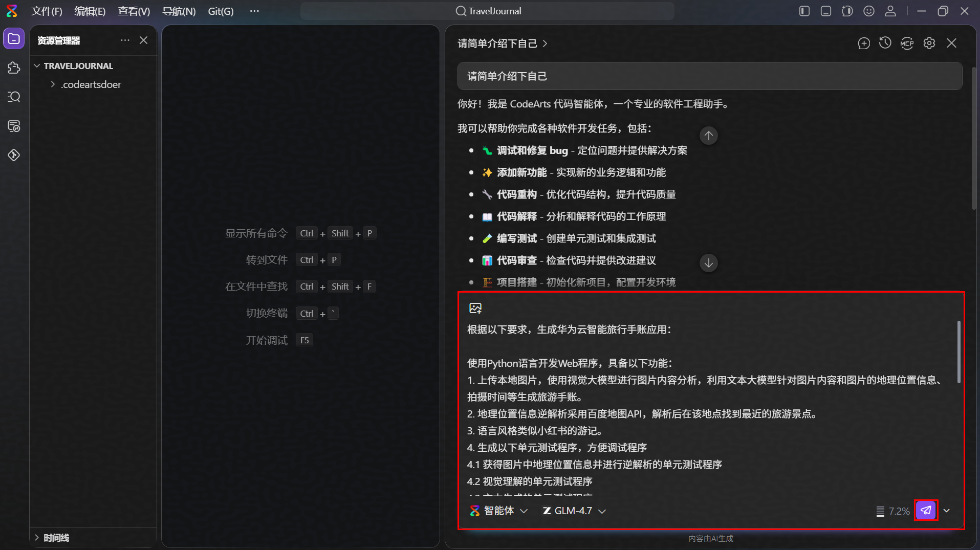Open the activity bar icon below Search
The image size is (980, 550).
[14, 126]
